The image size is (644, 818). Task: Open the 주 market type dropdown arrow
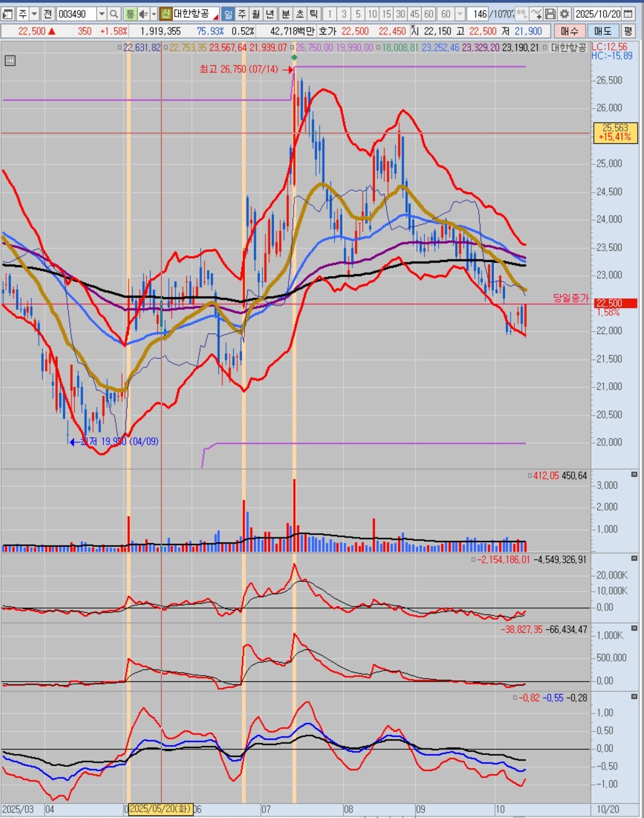click(34, 14)
